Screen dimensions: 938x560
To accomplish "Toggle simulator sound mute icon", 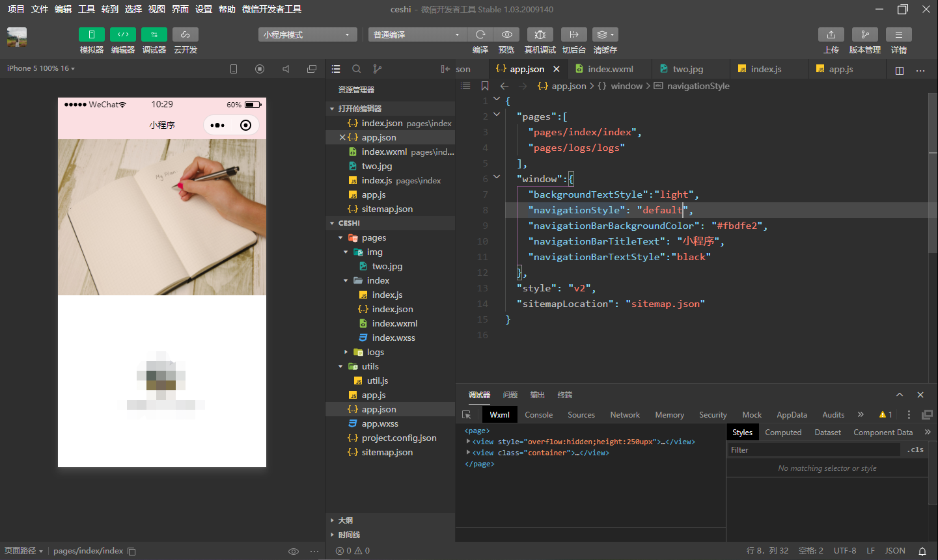I will pyautogui.click(x=286, y=69).
